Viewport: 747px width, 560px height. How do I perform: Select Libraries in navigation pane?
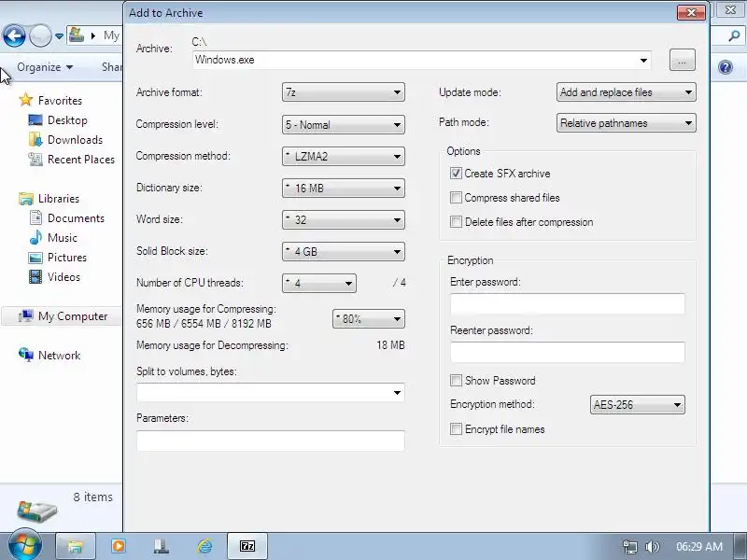49,198
